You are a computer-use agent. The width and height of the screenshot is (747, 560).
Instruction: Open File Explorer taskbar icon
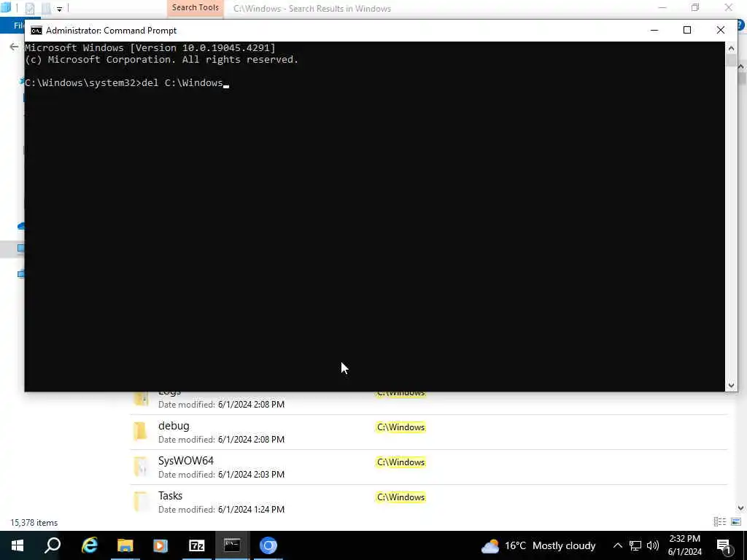pos(125,545)
